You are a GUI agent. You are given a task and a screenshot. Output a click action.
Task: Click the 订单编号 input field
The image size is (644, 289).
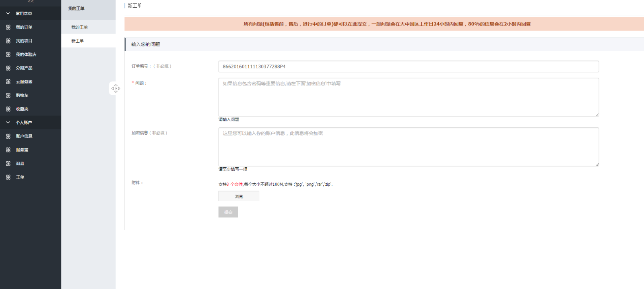tap(408, 67)
